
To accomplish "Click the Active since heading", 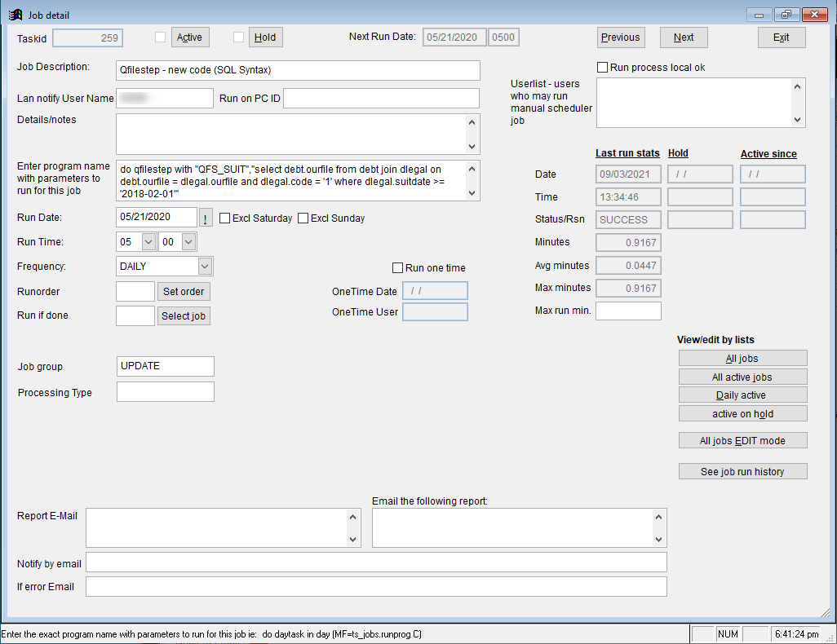I will tap(768, 154).
